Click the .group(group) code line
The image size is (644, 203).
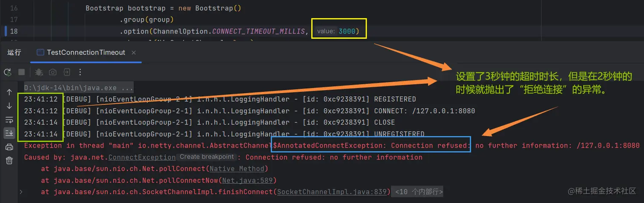pyautogui.click(x=147, y=20)
